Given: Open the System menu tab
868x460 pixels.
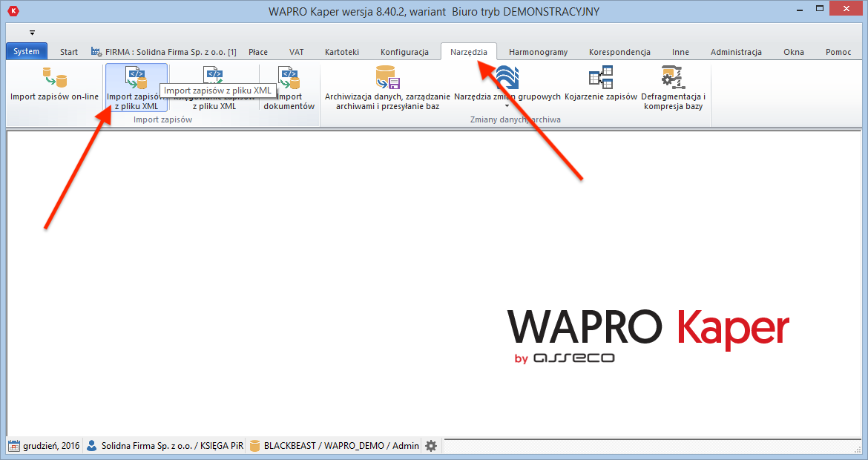Looking at the screenshot, I should point(27,52).
